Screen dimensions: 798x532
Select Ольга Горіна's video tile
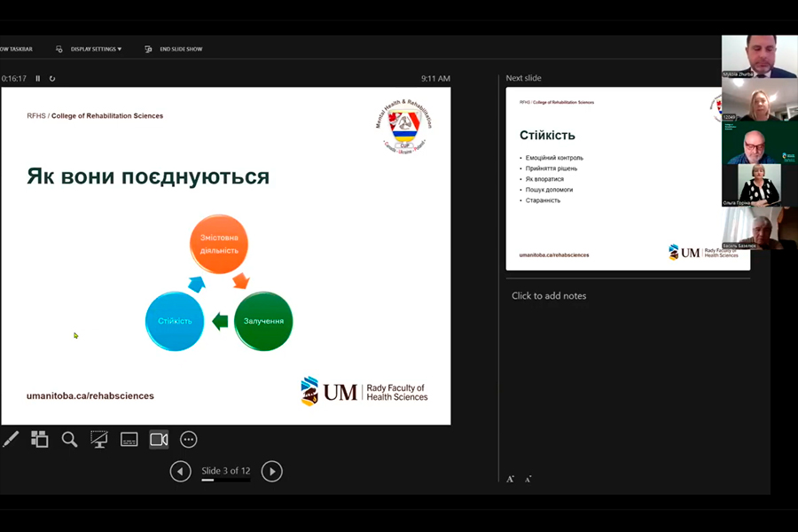[759, 185]
